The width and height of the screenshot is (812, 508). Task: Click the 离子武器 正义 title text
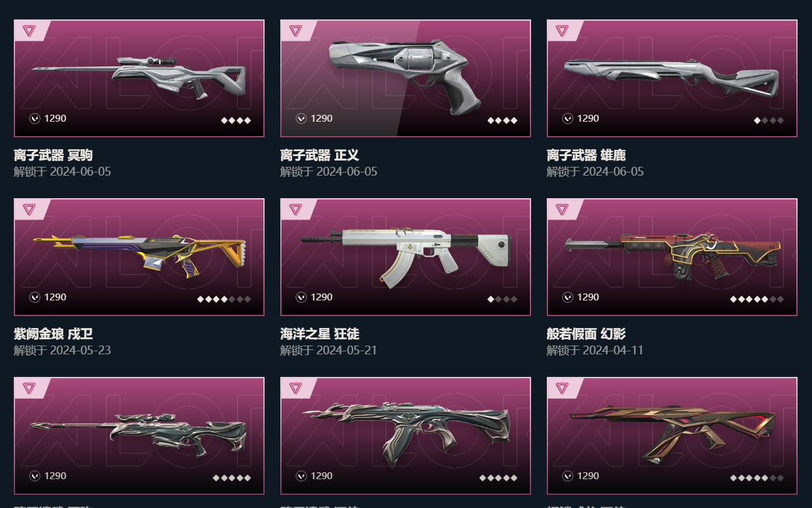coord(320,155)
